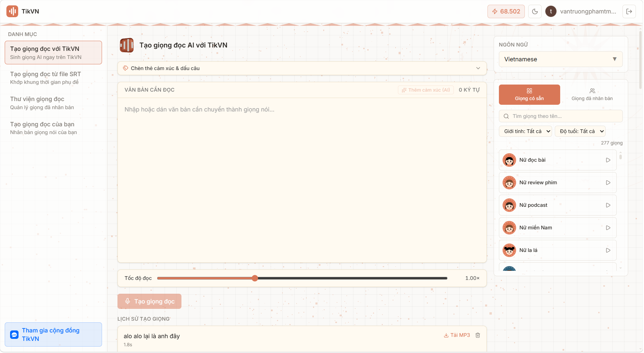Click the voice search field
This screenshot has width=644, height=353.
(x=561, y=116)
